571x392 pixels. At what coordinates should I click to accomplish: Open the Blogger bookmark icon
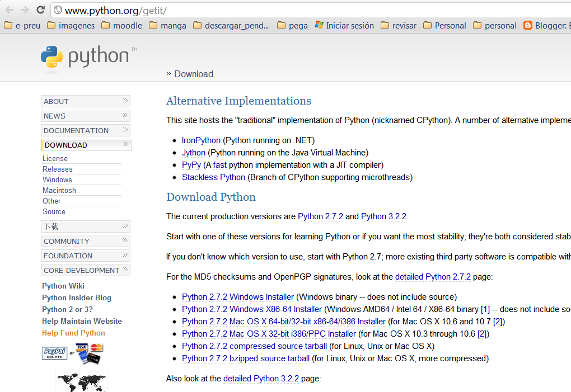pyautogui.click(x=527, y=25)
